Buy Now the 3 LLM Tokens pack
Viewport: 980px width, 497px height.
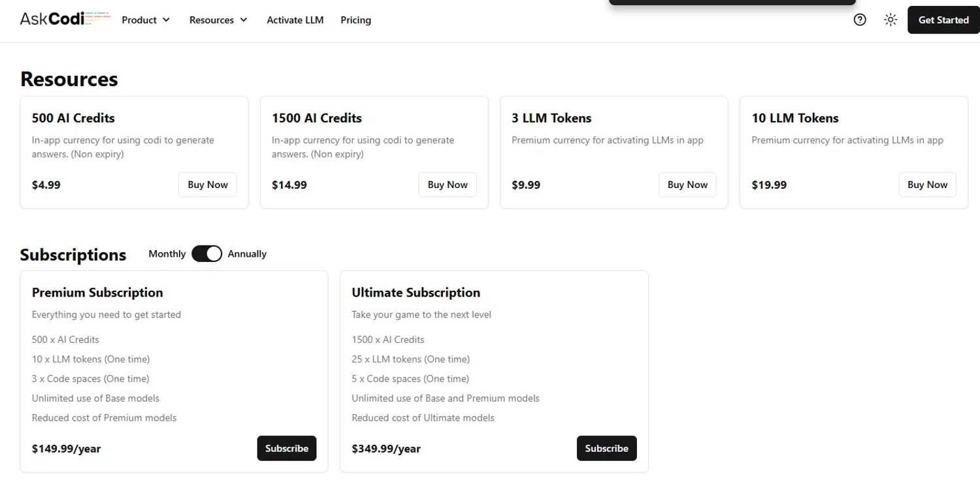(x=687, y=185)
